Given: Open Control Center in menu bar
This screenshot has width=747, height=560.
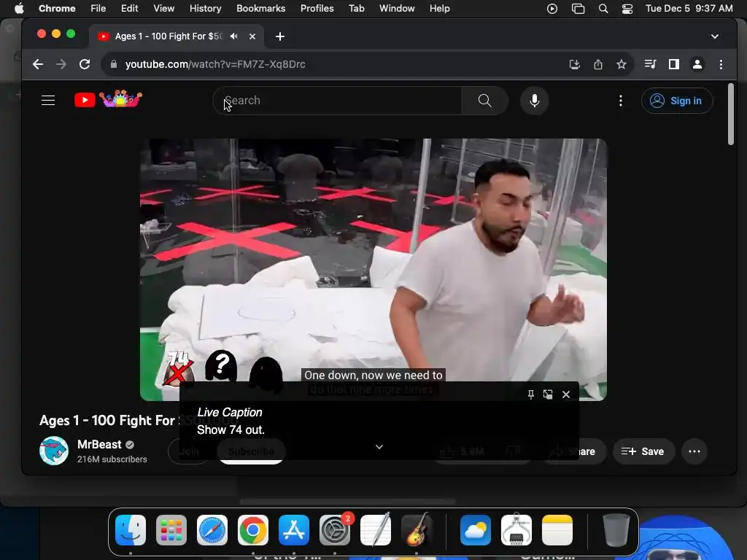Looking at the screenshot, I should pos(627,9).
